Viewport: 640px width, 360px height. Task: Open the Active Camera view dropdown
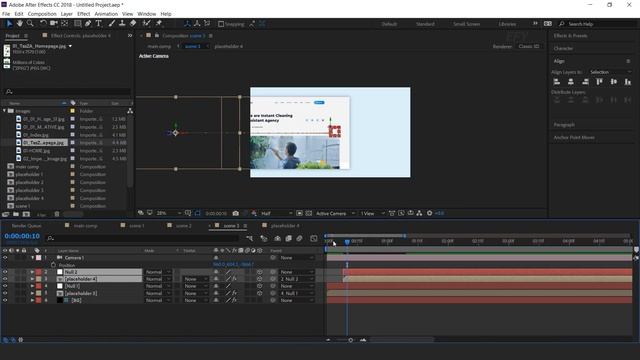click(335, 213)
